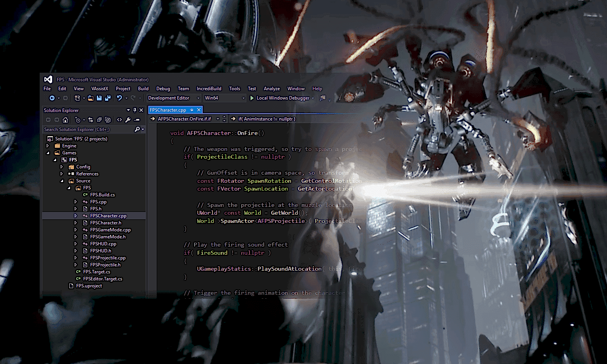Image resolution: width=607 pixels, height=364 pixels.
Task: Click the Navigate Forward toolbar icon
Action: [65, 98]
